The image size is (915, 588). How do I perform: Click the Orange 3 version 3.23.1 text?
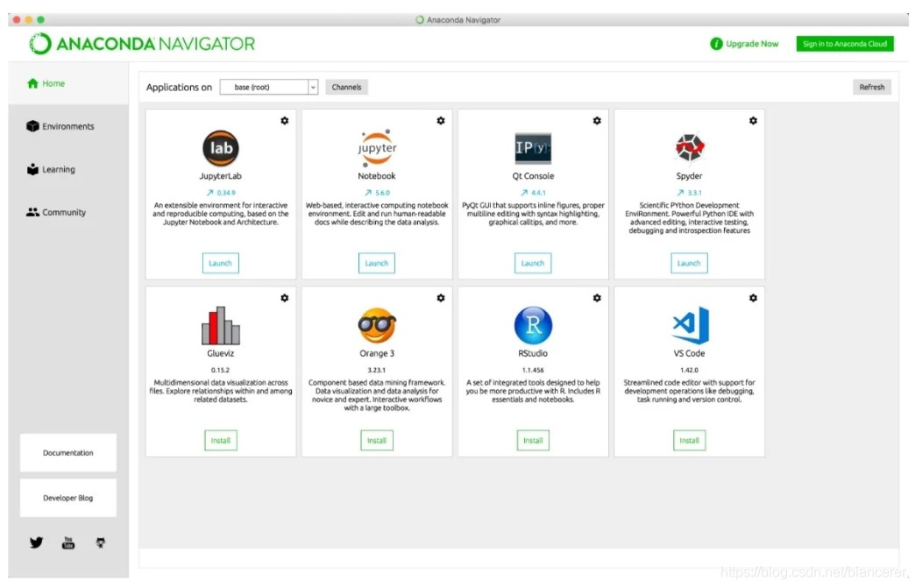[377, 370]
